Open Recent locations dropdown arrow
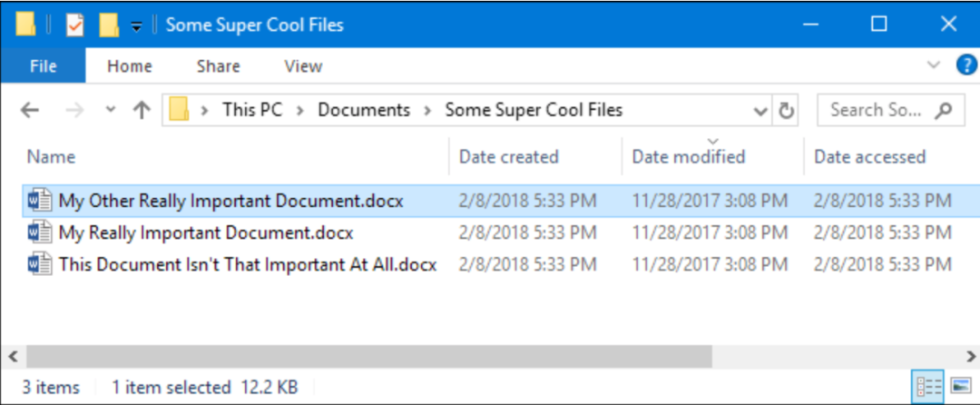Viewport: 980px width, 405px height. tap(111, 110)
